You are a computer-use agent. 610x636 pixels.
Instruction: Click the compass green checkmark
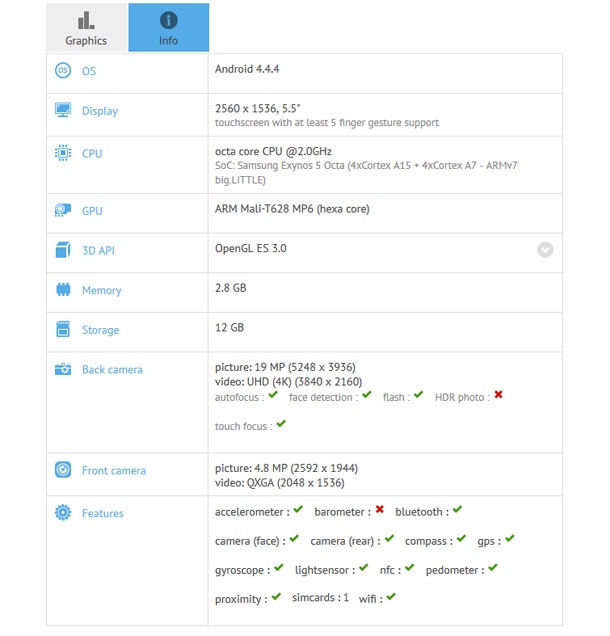(x=461, y=539)
